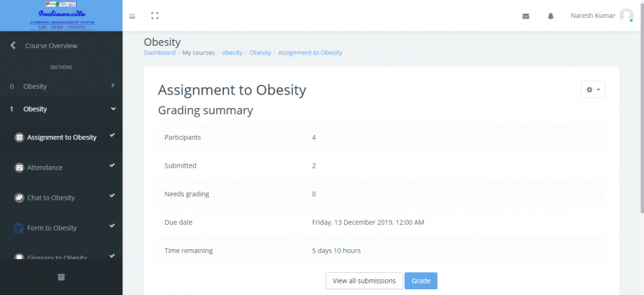Viewport: 644px width, 295px height.
Task: Toggle completion check for Assignment to Obesity
Action: (112, 136)
